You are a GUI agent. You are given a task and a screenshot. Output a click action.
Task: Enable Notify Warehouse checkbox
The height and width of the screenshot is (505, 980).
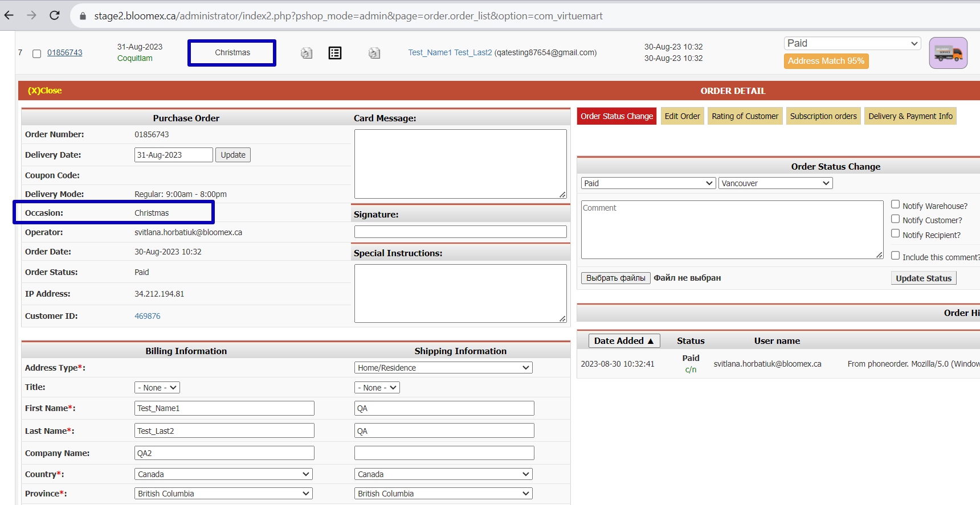point(895,204)
